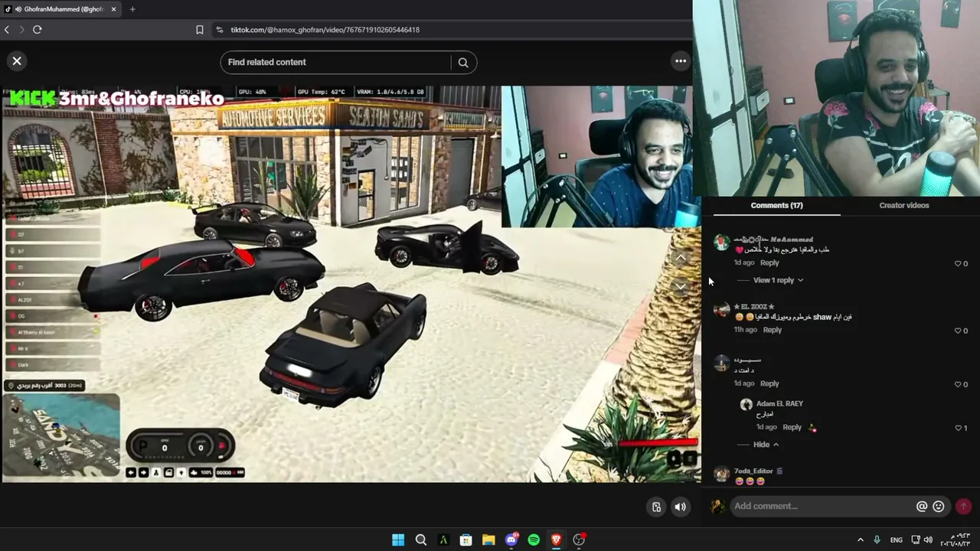Open network settings in the system tray
The image size is (980, 551).
coord(915,540)
